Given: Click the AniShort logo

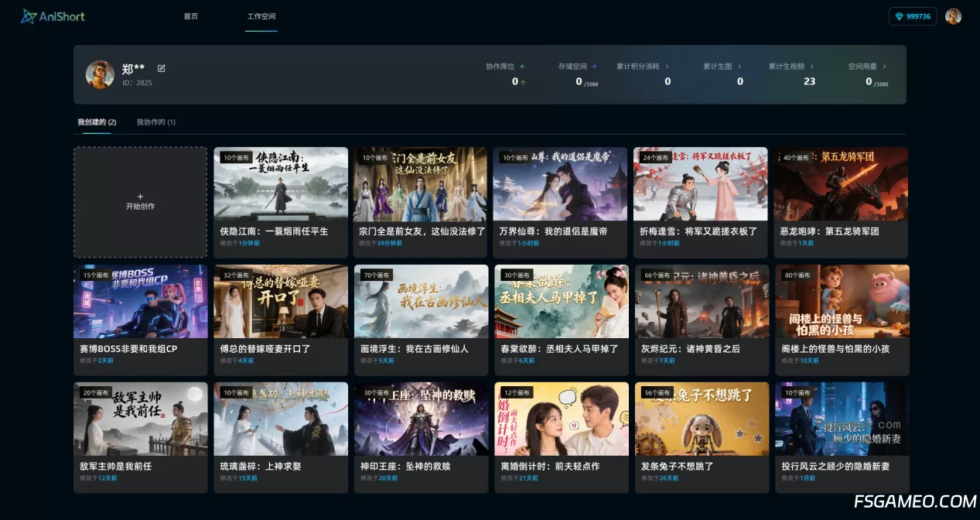Looking at the screenshot, I should point(53,16).
